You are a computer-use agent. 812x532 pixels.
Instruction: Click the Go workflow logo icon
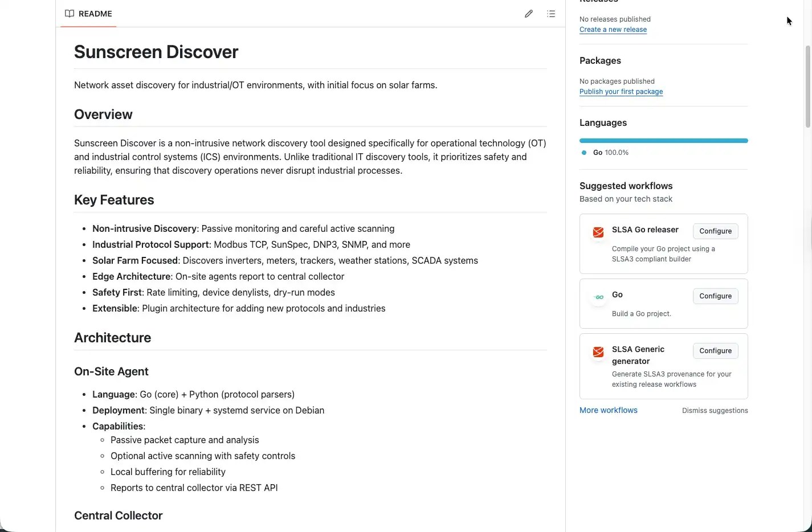click(x=598, y=297)
